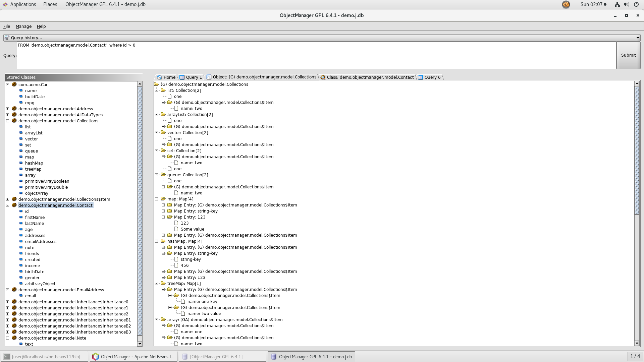Screen dimensions: 644x362
Task: Click the Some value document icon
Action: point(176,229)
